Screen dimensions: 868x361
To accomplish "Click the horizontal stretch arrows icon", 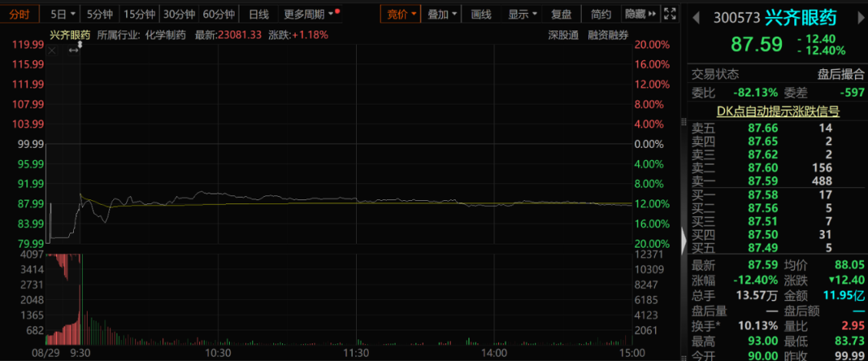I will [73, 51].
